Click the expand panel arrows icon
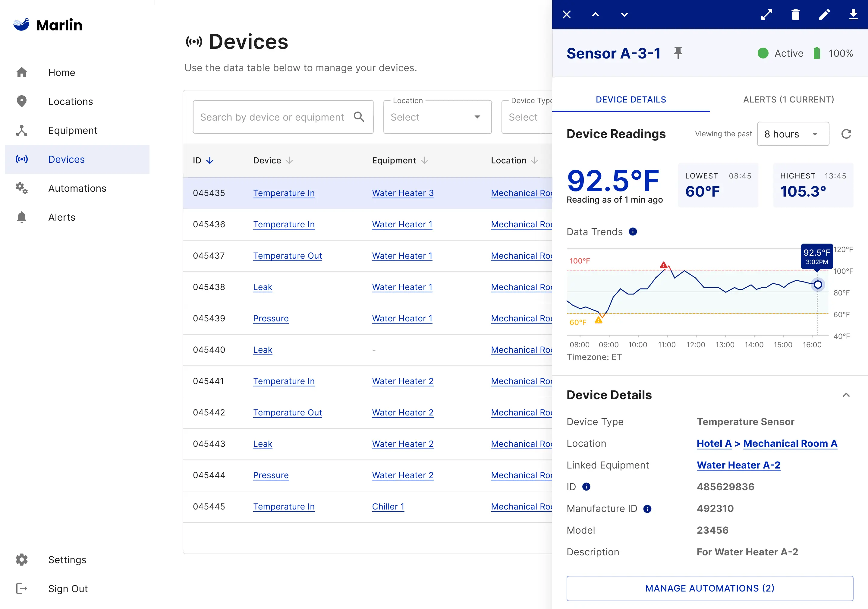 click(x=766, y=14)
